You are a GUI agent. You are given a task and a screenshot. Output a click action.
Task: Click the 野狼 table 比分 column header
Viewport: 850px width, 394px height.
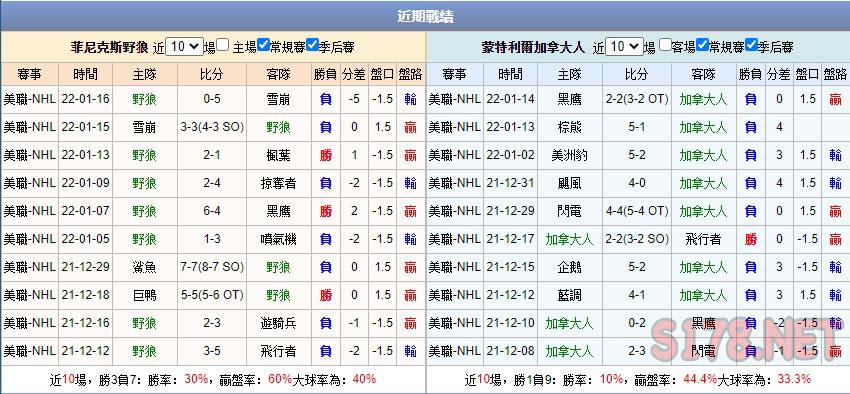click(x=212, y=74)
